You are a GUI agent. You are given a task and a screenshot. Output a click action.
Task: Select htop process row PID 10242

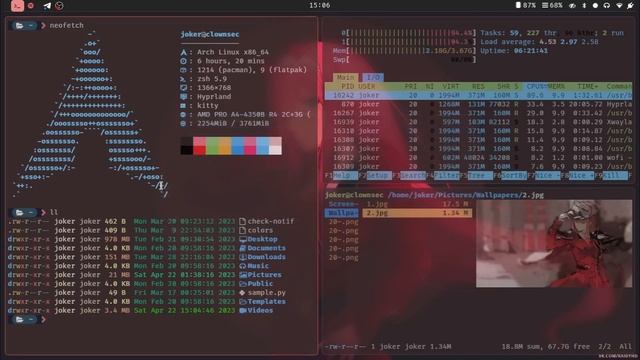[478, 96]
